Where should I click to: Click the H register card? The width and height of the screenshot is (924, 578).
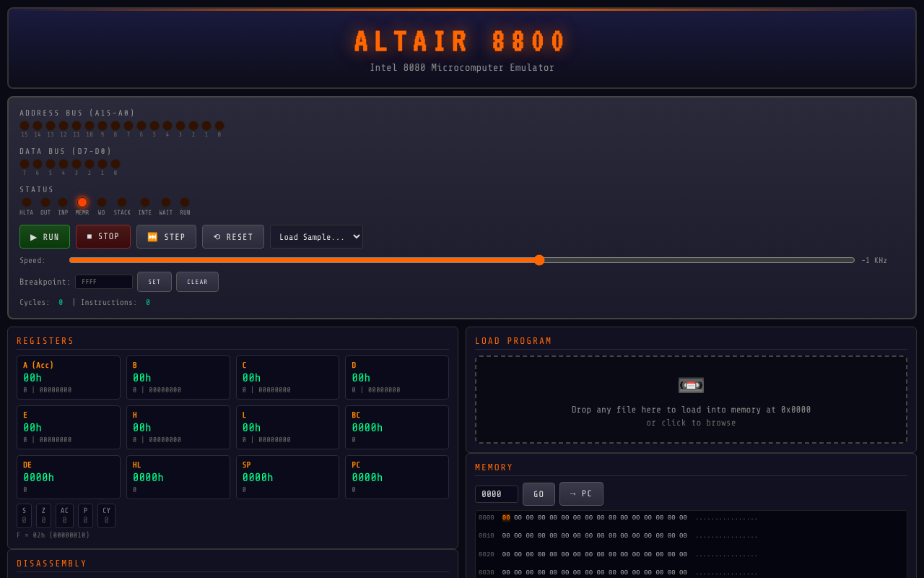coord(178,427)
